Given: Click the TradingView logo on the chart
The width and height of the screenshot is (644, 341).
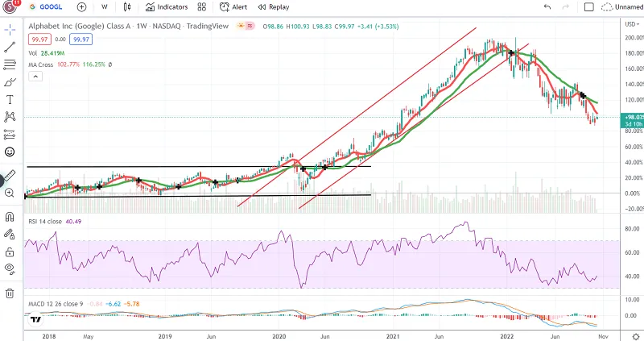Looking at the screenshot, I should [x=35, y=319].
